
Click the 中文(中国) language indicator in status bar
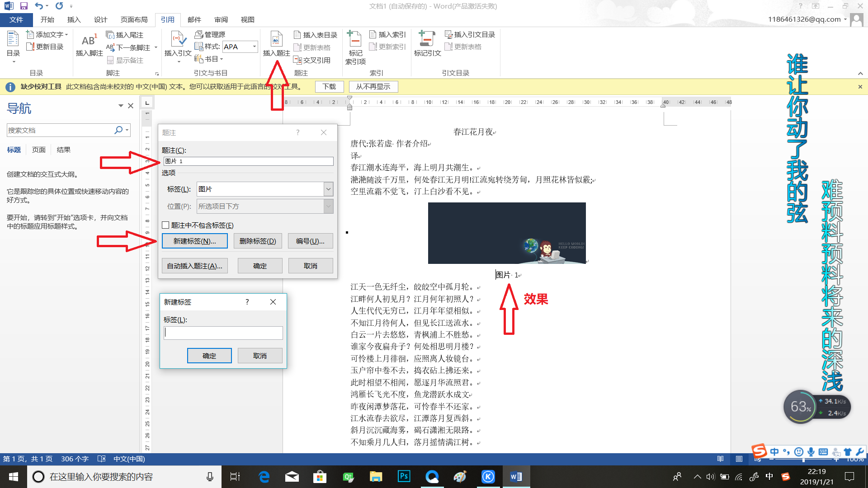click(129, 459)
